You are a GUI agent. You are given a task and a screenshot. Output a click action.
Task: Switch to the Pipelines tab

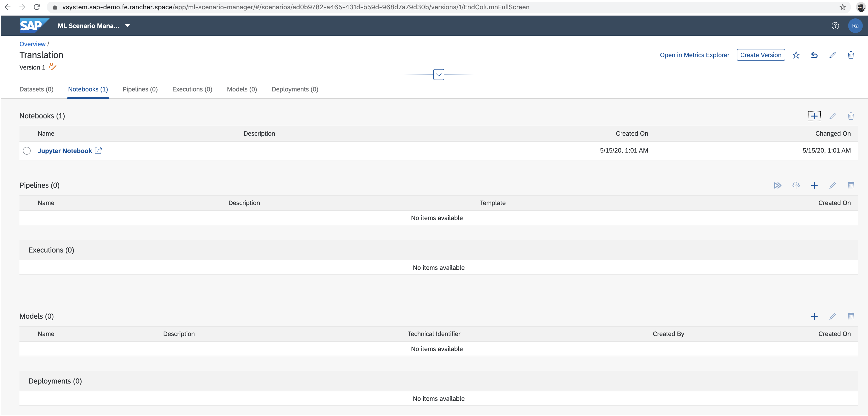(x=140, y=89)
